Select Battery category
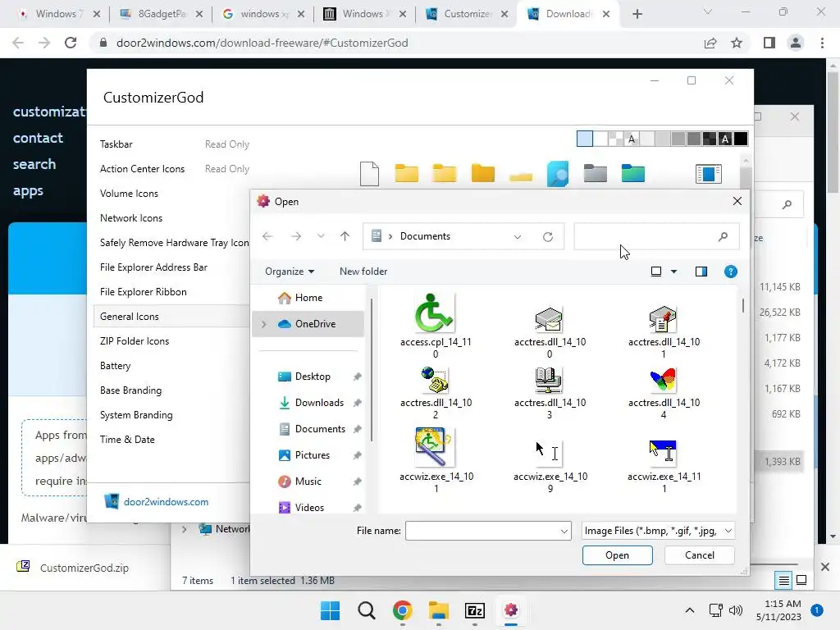The width and height of the screenshot is (840, 630). pyautogui.click(x=115, y=366)
